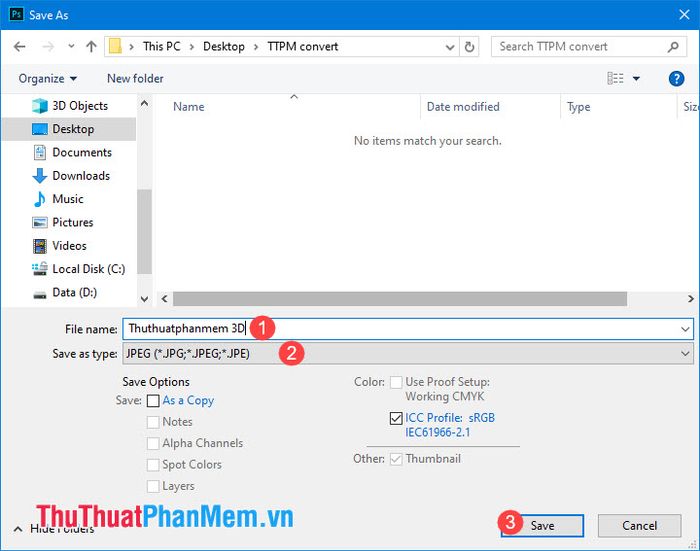Open the Help question mark icon
700x551 pixels.
coord(676,79)
